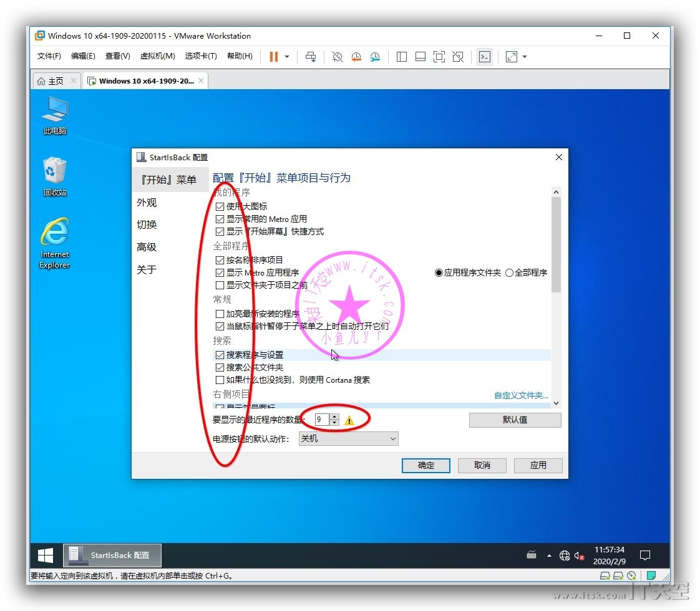
Task: Click the settings list scroll-down arrow
Action: [x=556, y=403]
